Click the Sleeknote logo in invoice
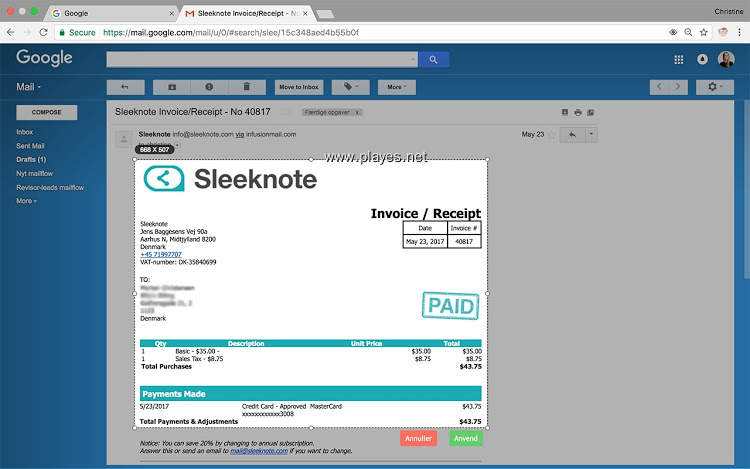 pos(231,179)
